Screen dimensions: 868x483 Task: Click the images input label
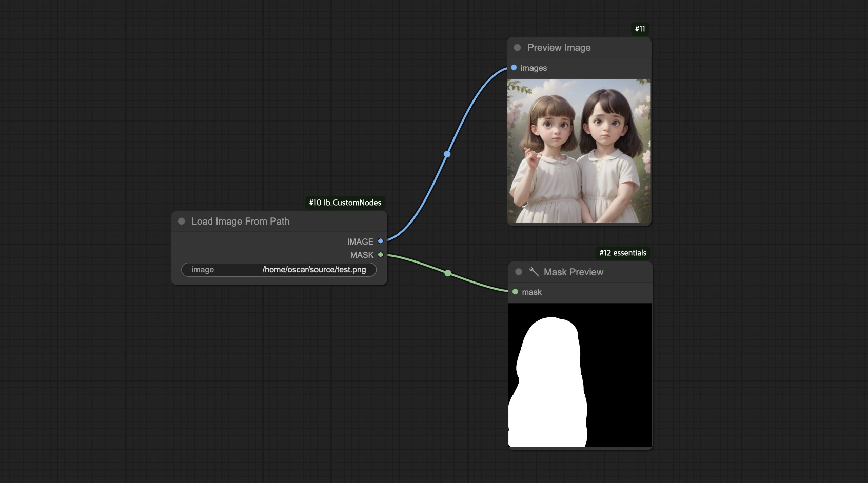534,68
